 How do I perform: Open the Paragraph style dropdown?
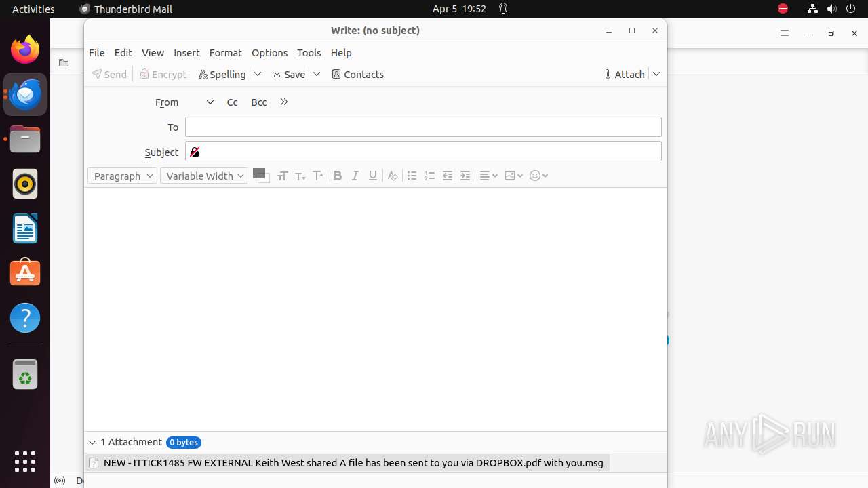point(122,176)
